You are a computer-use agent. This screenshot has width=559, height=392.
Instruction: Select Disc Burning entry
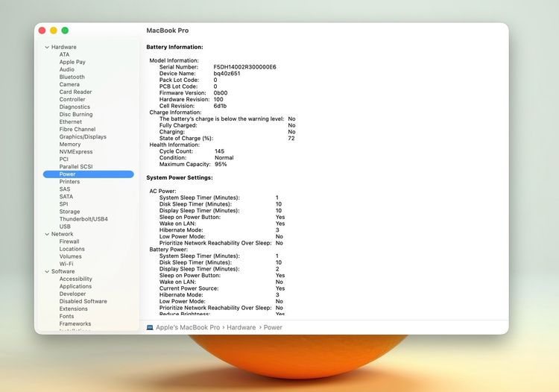coord(76,114)
